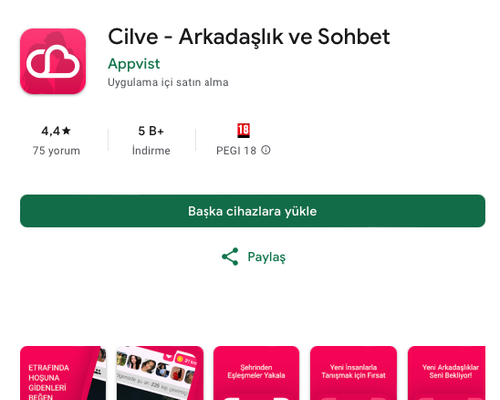
Task: Click the red 18 age rating badge
Action: (x=243, y=131)
